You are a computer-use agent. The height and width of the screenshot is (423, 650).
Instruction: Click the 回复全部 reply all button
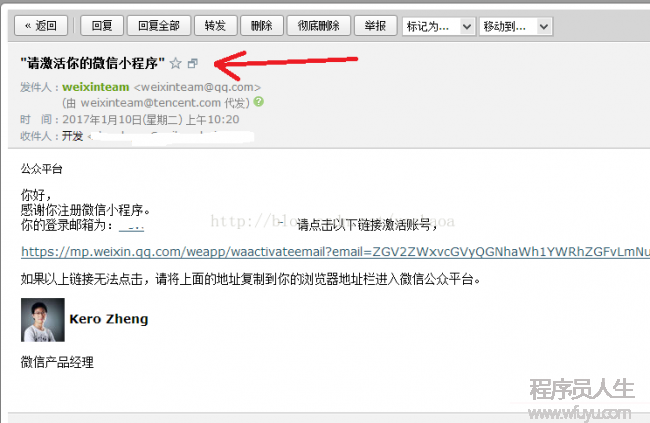click(x=159, y=26)
